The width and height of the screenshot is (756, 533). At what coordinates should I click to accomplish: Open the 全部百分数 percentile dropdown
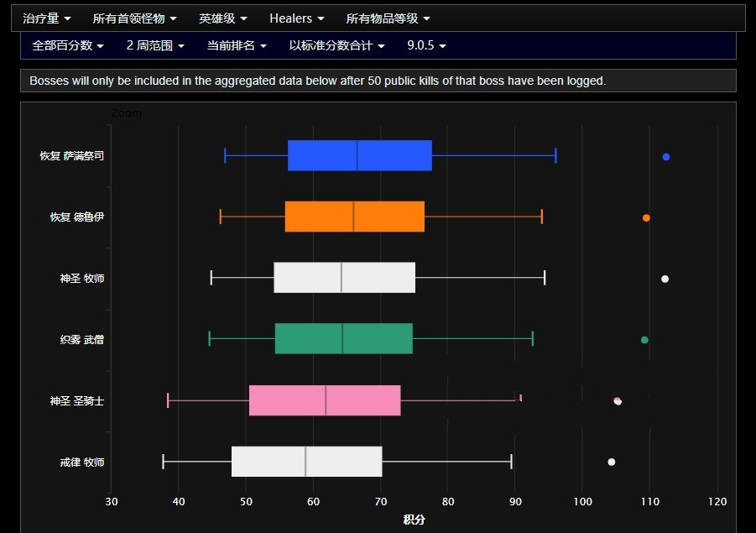(67, 45)
